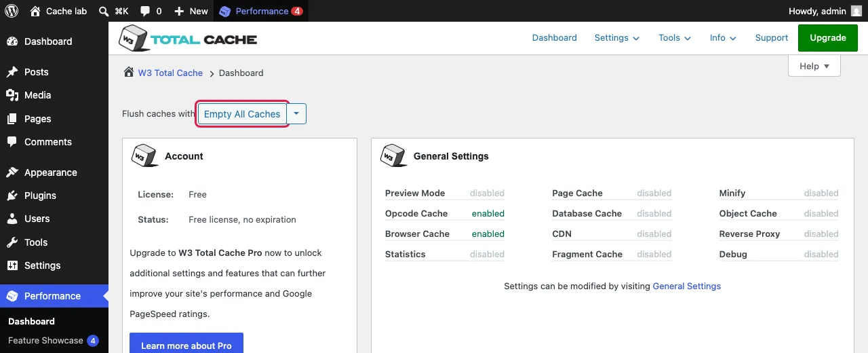Click the Users person icon

(x=12, y=219)
